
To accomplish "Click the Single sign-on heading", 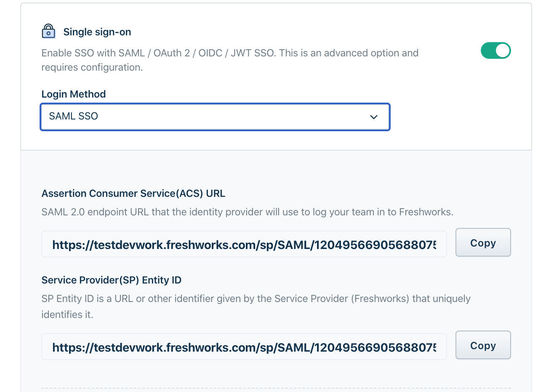I will coord(97,32).
